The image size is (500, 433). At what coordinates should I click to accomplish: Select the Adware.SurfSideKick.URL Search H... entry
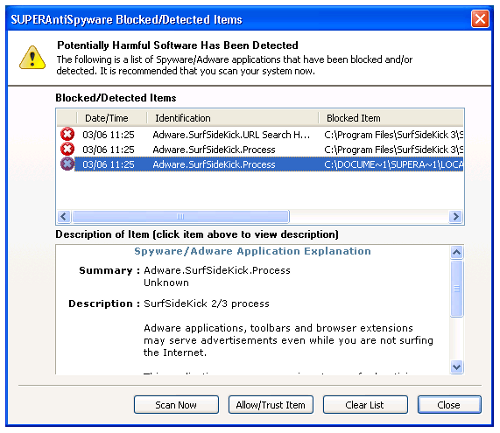[x=231, y=135]
